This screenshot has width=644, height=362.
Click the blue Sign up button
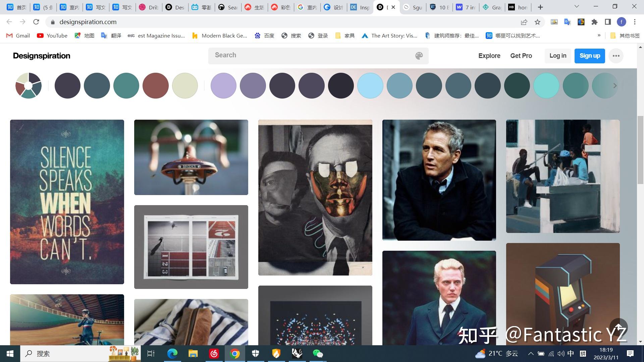590,56
